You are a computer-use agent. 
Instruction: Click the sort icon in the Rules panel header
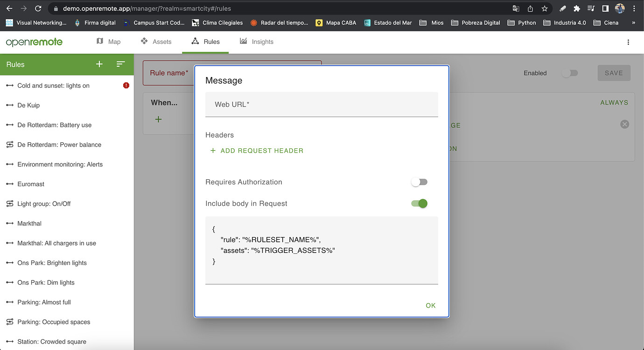[121, 64]
